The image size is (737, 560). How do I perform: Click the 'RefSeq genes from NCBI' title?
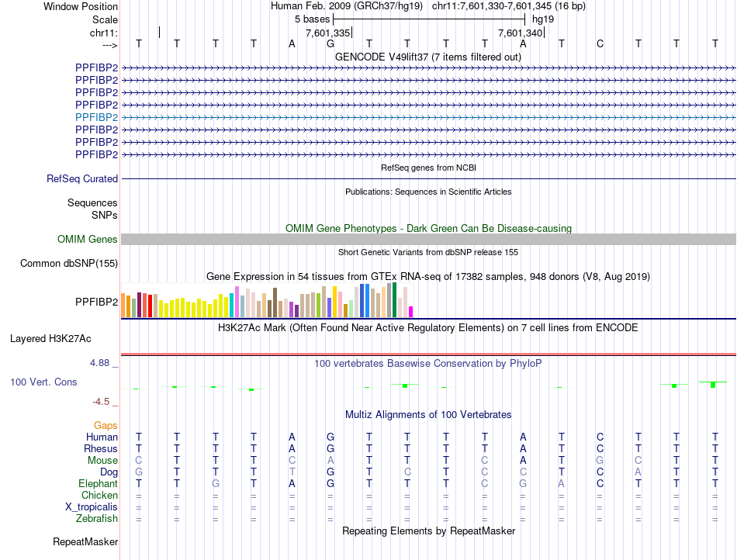(x=428, y=168)
